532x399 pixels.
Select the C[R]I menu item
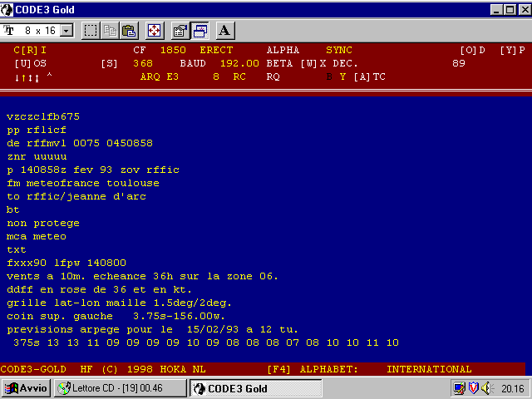pyautogui.click(x=31, y=50)
